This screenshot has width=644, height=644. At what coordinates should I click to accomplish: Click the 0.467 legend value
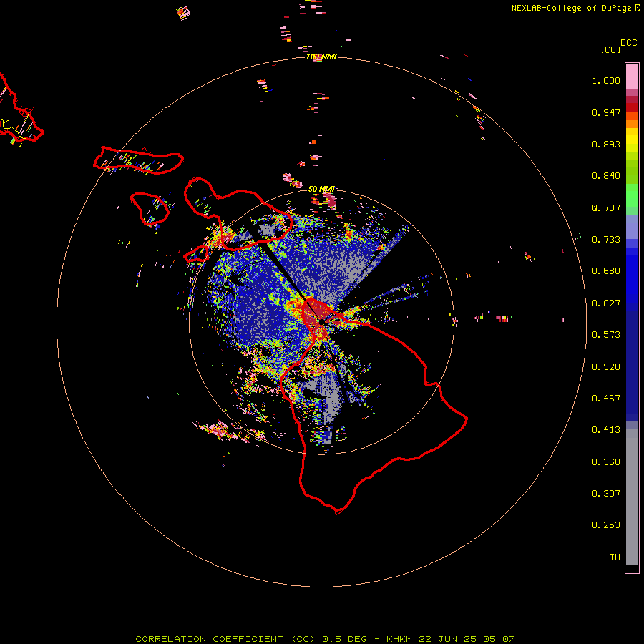(x=606, y=399)
